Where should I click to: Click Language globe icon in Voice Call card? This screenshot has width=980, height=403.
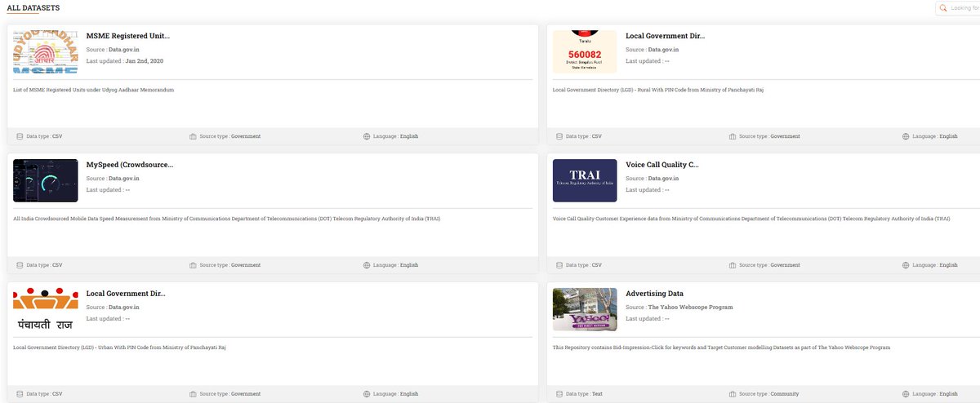click(x=906, y=265)
